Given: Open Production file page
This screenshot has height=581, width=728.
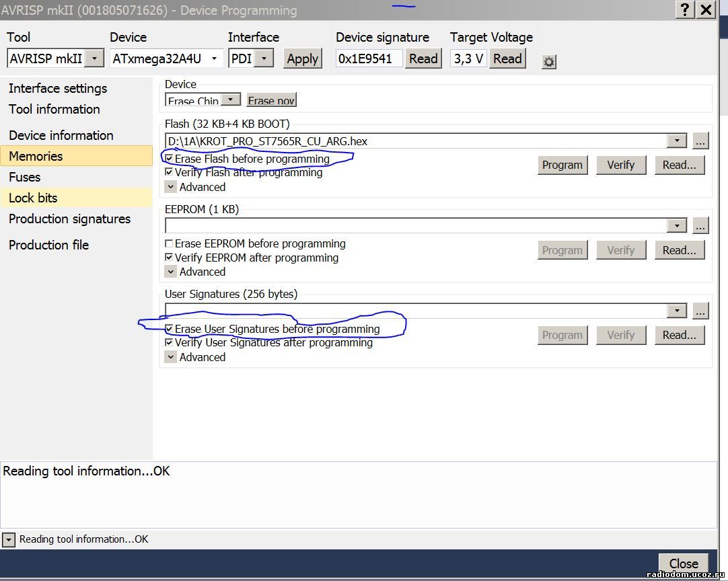Looking at the screenshot, I should click(48, 245).
